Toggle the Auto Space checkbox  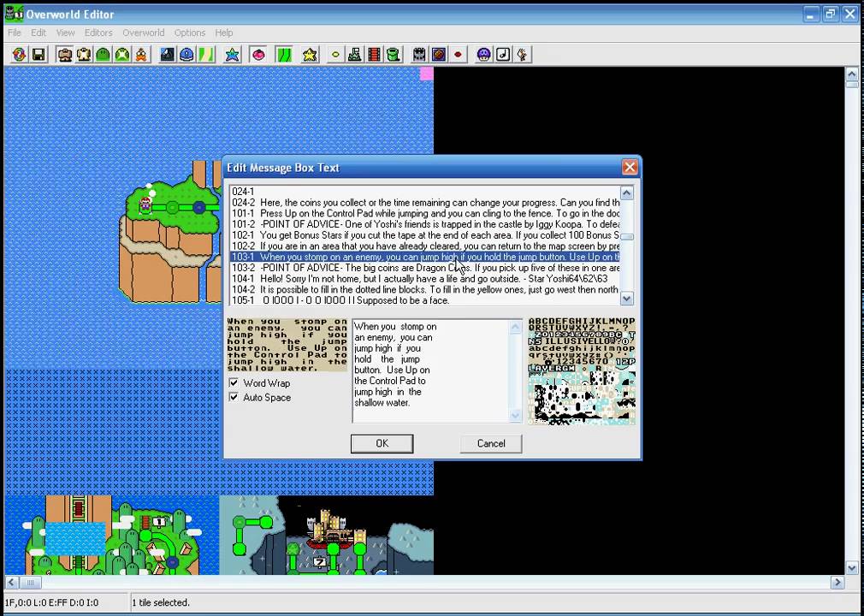[x=234, y=397]
